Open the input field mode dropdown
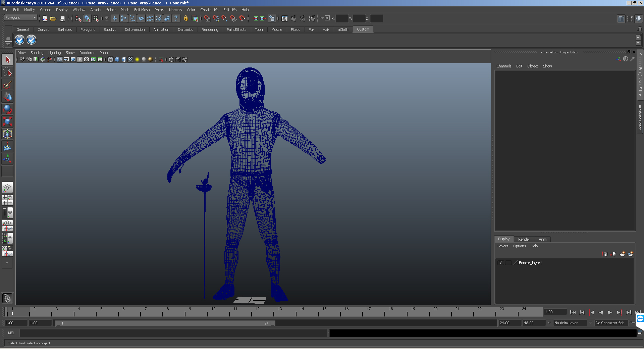Screen dimensions: 644x349 322,18
